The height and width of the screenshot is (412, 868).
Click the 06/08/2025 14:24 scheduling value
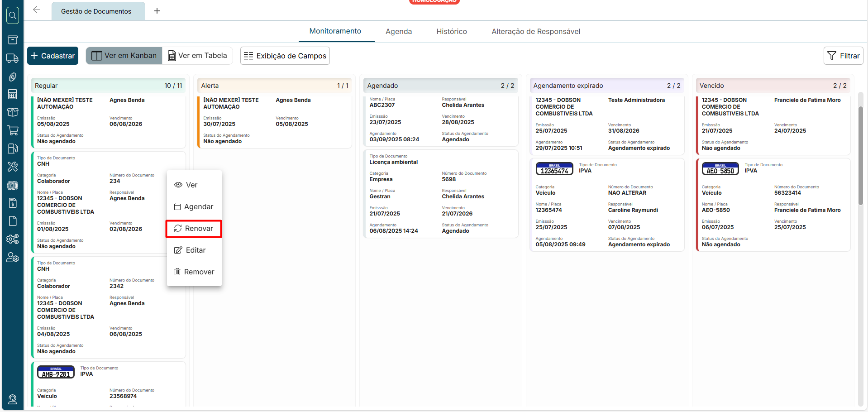394,231
